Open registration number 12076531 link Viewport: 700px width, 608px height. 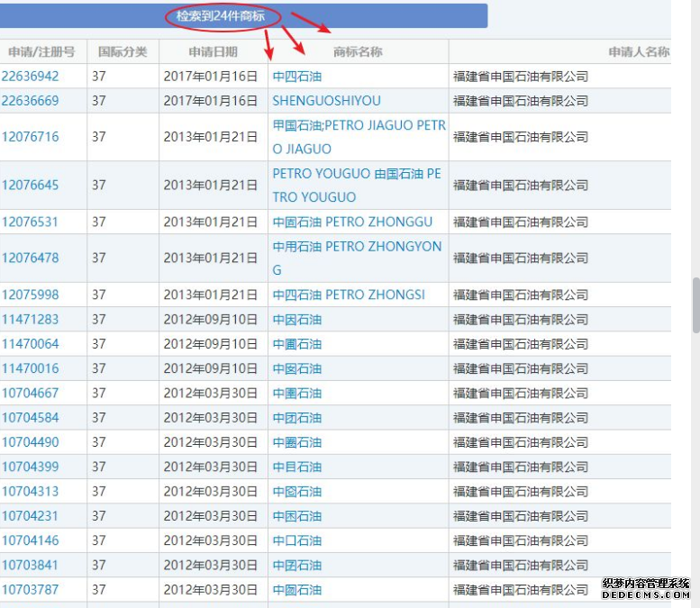(x=30, y=222)
